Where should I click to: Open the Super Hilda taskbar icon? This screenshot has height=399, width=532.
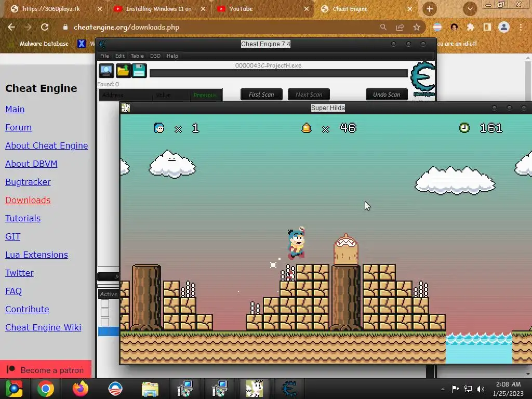(255, 389)
